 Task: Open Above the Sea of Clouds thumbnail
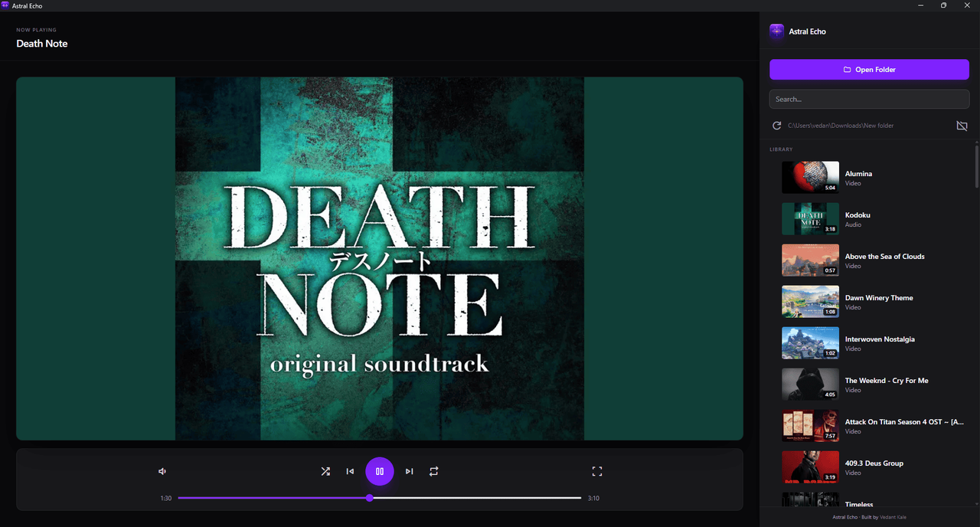click(x=810, y=260)
